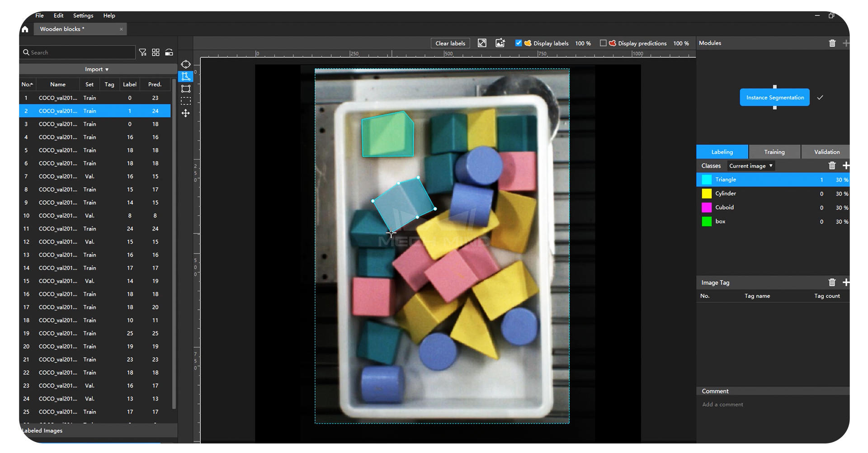Screen dimensions: 868x453
Task: Enable the Display predictions checkbox
Action: click(x=604, y=43)
